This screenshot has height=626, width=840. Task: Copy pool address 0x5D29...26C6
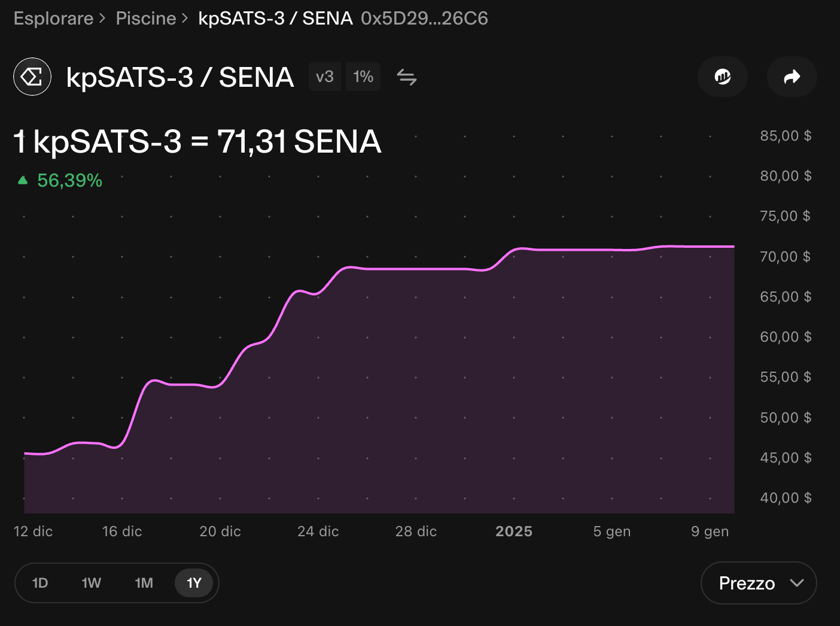424,19
